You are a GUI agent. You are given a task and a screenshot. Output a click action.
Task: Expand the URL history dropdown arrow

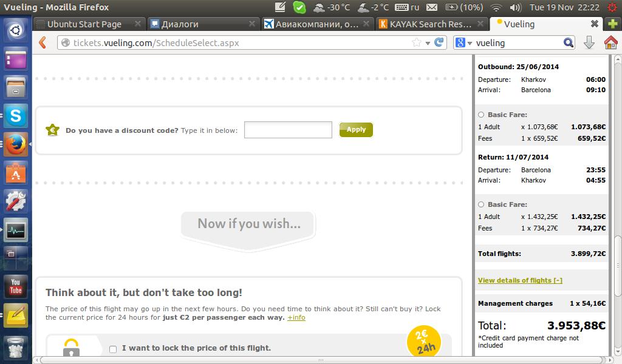(x=428, y=42)
